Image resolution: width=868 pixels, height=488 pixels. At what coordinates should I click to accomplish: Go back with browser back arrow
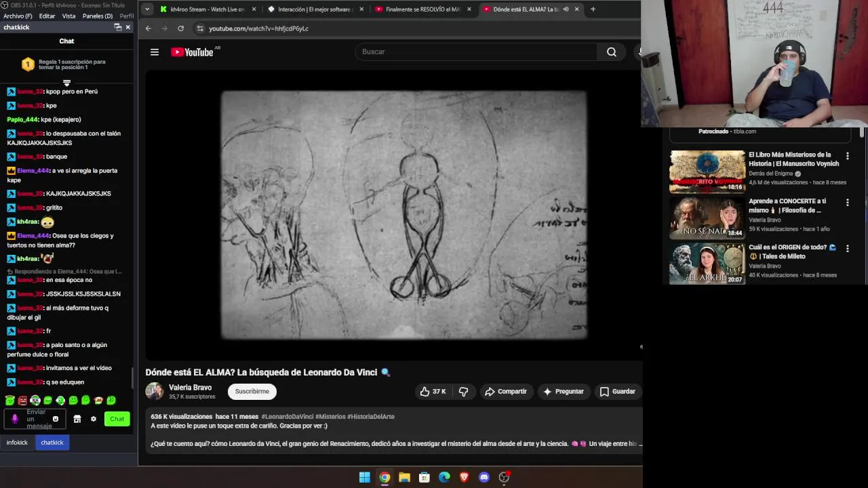coord(149,28)
